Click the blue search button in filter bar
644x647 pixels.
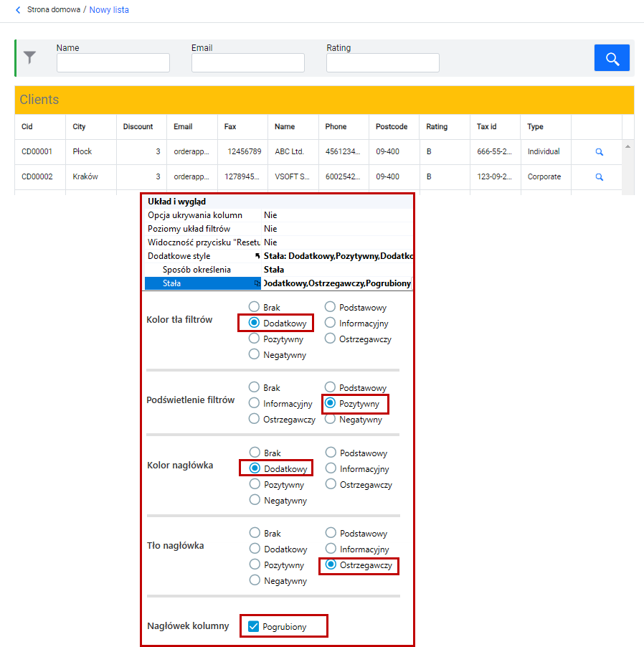click(x=612, y=58)
